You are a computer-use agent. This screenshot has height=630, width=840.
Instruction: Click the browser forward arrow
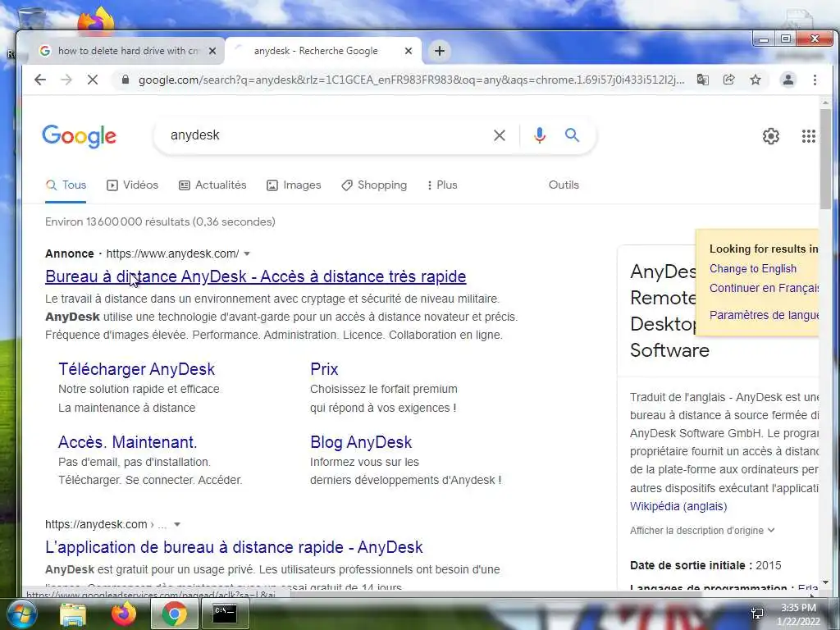pyautogui.click(x=66, y=80)
